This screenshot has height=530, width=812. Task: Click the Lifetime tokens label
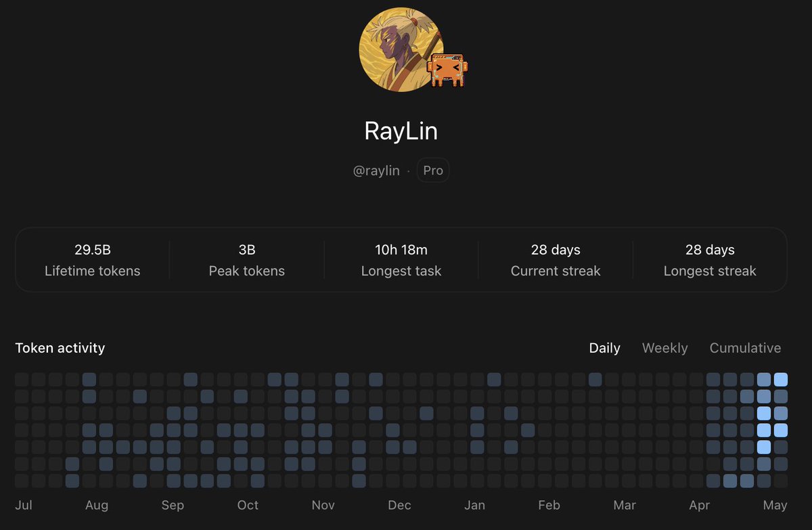93,271
